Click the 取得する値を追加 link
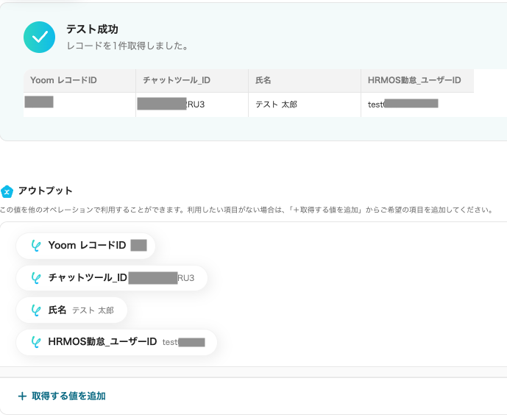The height and width of the screenshot is (420, 507). pos(68,396)
